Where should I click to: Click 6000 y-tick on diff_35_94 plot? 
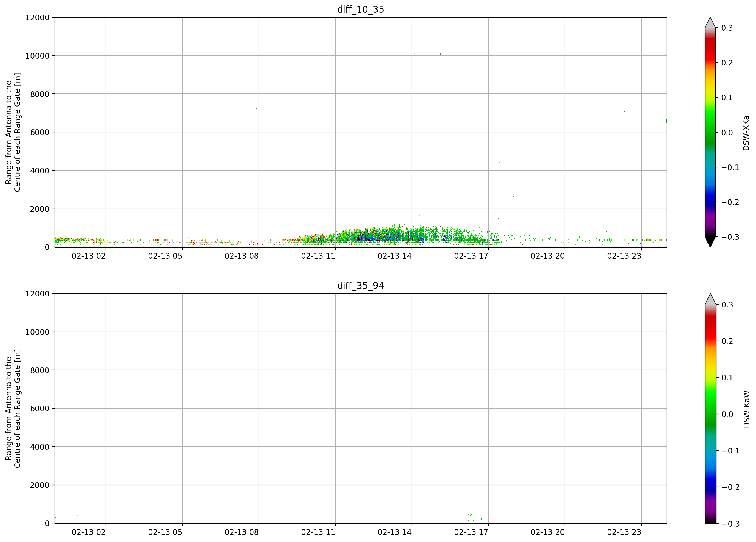tap(40, 408)
